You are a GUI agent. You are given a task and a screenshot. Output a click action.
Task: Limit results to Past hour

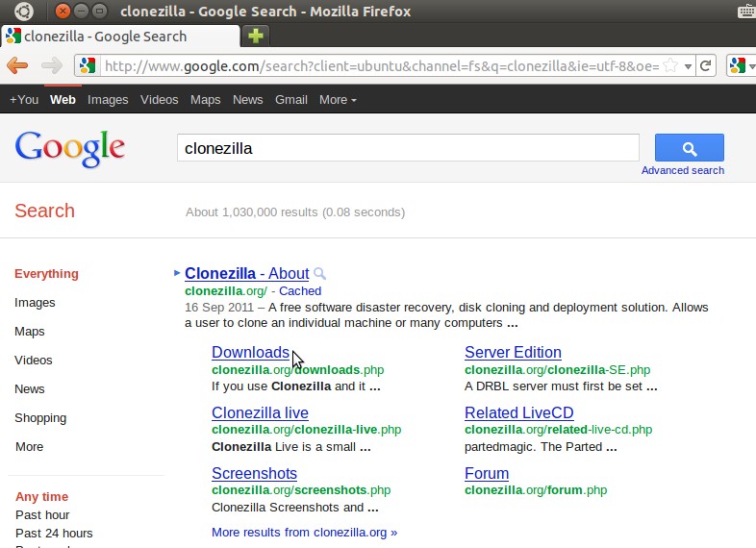42,514
